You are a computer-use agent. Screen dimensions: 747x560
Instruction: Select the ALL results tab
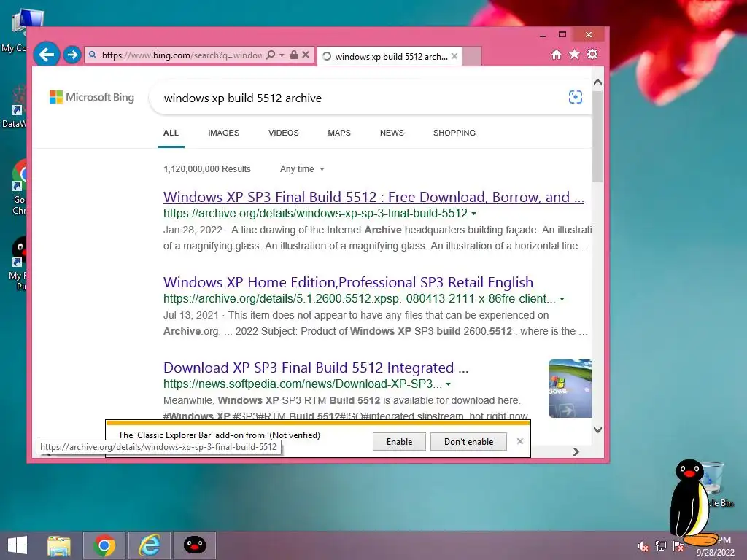(171, 133)
